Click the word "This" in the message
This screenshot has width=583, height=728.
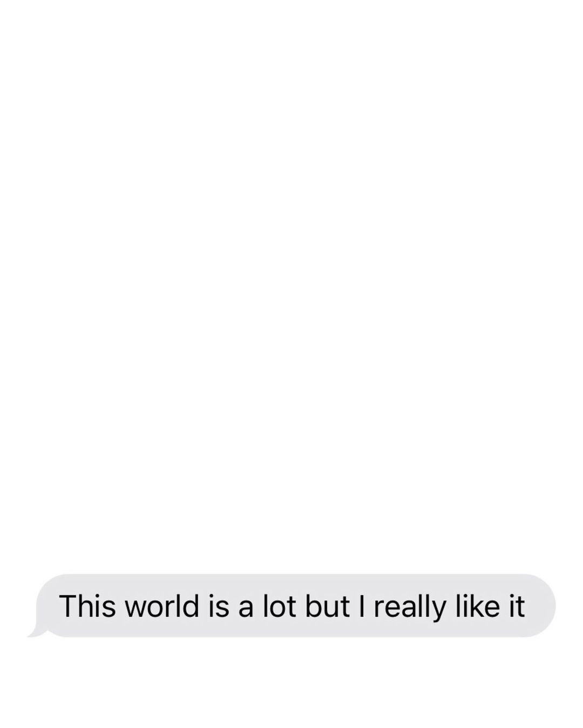tap(88, 605)
